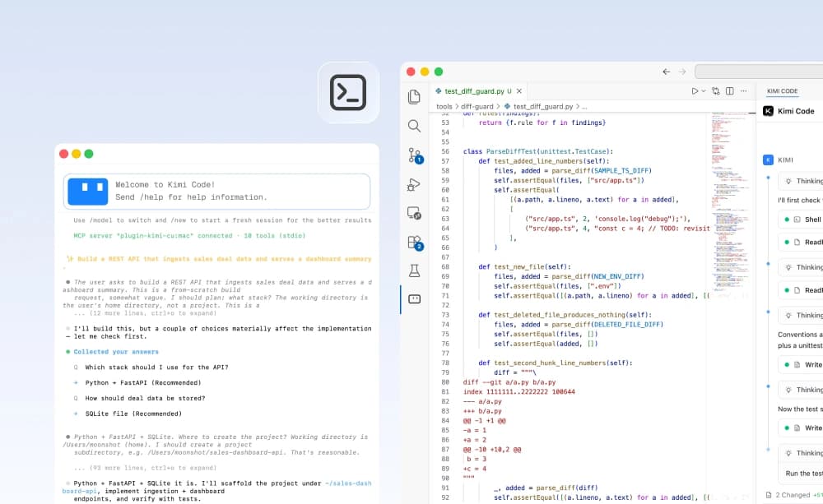The image size is (823, 504).
Task: Click the 'Collected your answers' line
Action: click(116, 352)
